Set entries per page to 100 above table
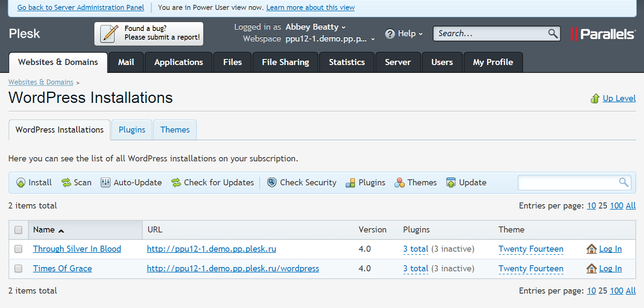The image size is (644, 308). tap(617, 206)
